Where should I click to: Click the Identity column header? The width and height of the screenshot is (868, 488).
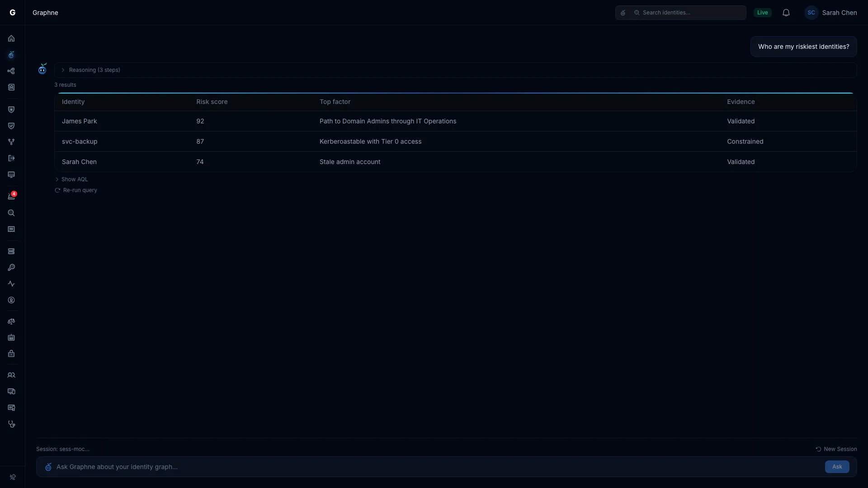tap(73, 102)
